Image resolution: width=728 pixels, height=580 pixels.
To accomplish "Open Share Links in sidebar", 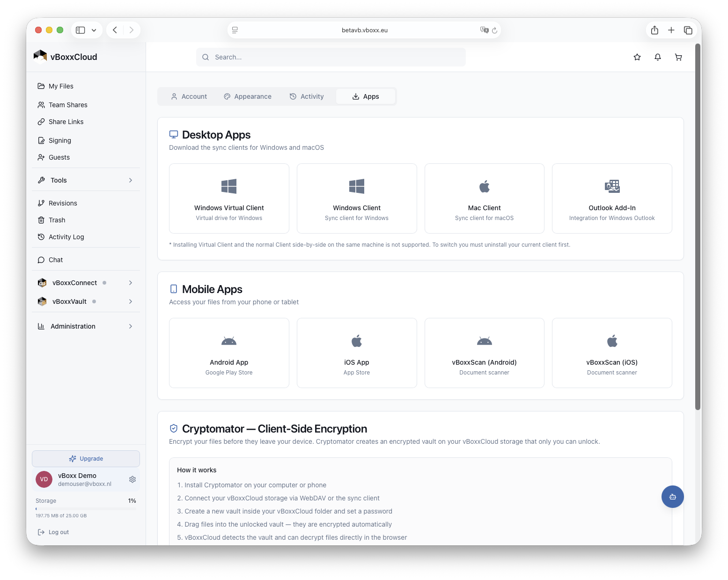I will [x=86, y=122].
